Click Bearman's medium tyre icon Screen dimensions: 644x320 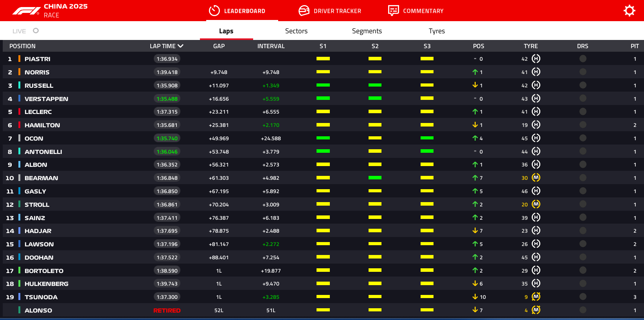point(536,178)
